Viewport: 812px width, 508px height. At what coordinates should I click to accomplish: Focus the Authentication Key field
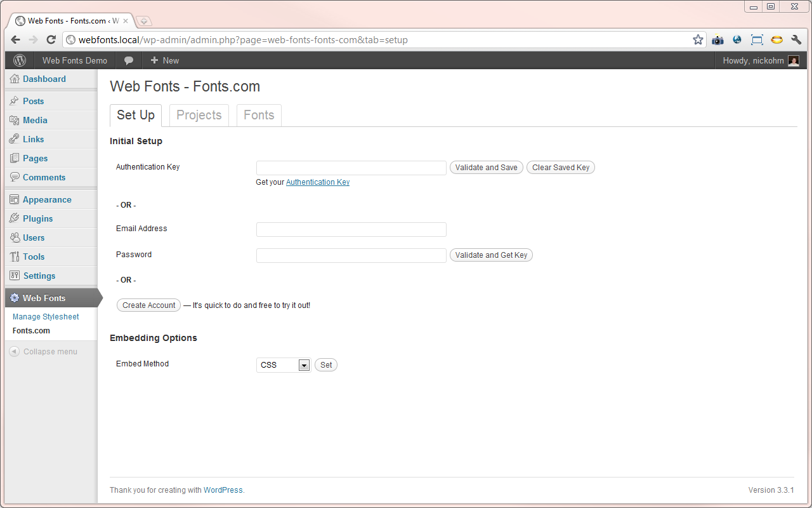(x=351, y=168)
